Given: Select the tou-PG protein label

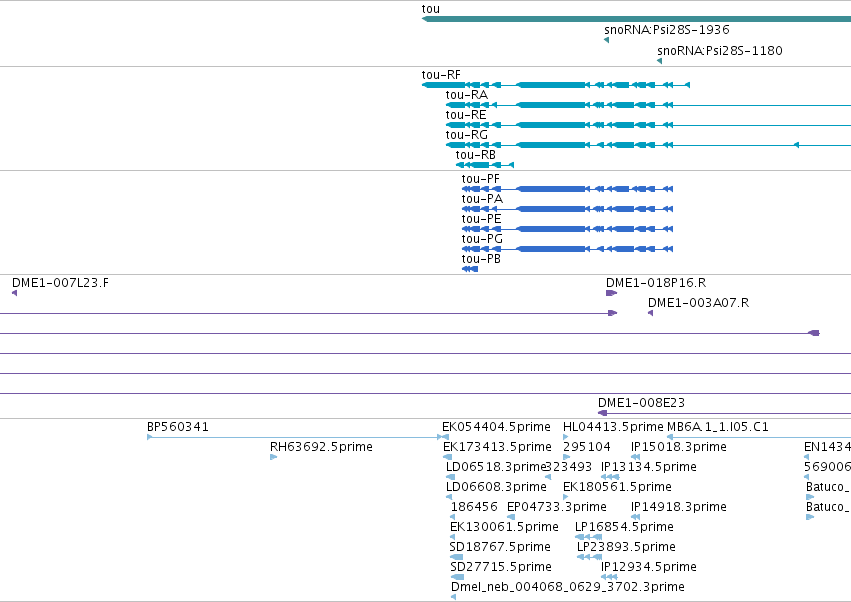Looking at the screenshot, I should point(482,239).
